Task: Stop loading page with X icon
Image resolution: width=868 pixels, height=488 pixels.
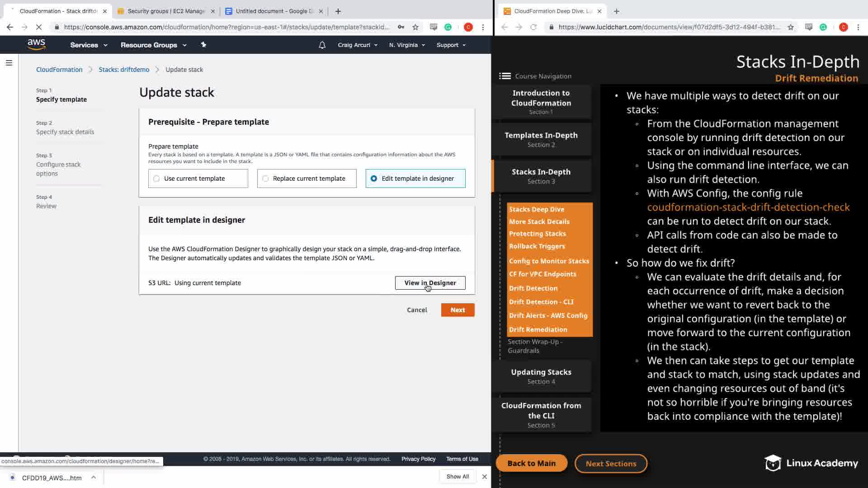Action: tap(39, 27)
